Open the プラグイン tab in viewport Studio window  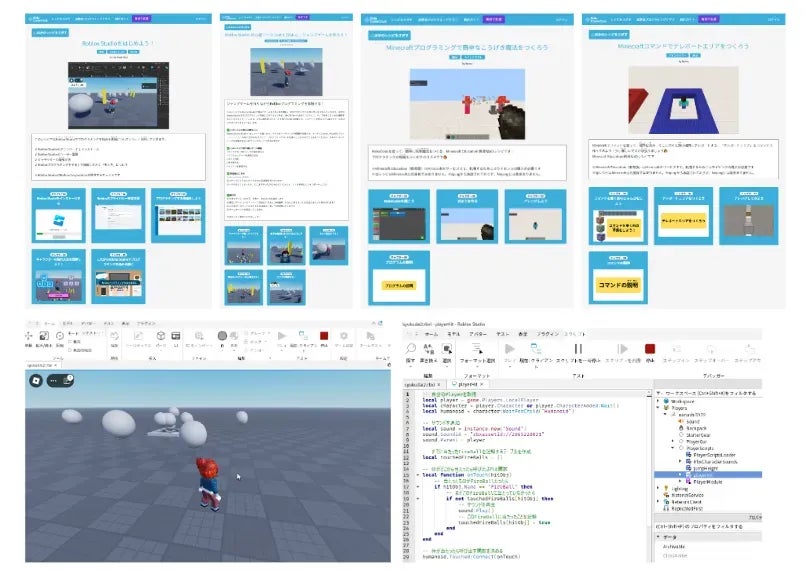point(146,324)
